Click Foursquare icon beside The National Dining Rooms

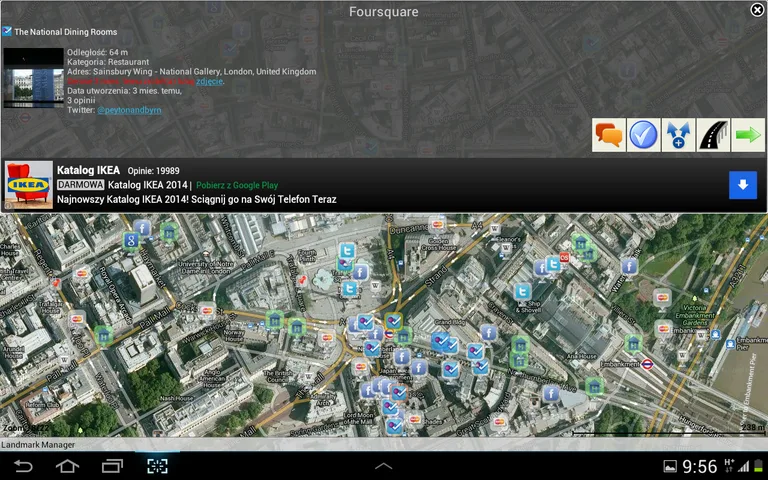pos(7,31)
